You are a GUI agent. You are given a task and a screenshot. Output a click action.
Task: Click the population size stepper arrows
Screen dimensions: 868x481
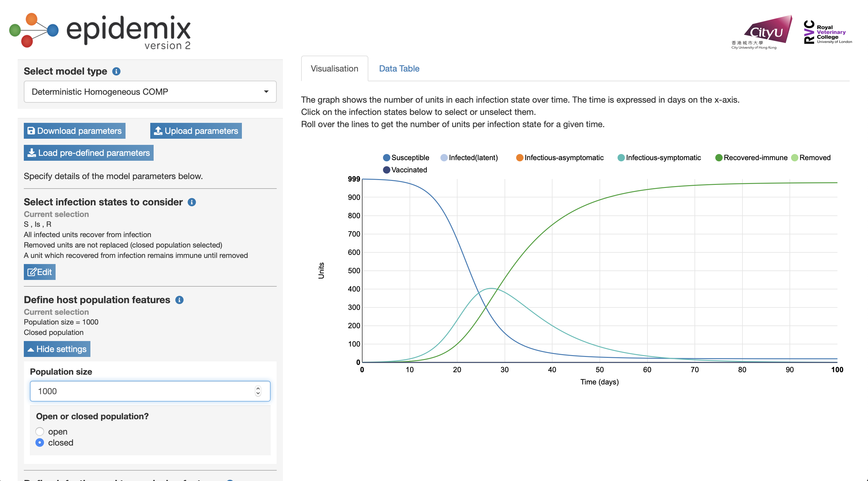pyautogui.click(x=258, y=391)
